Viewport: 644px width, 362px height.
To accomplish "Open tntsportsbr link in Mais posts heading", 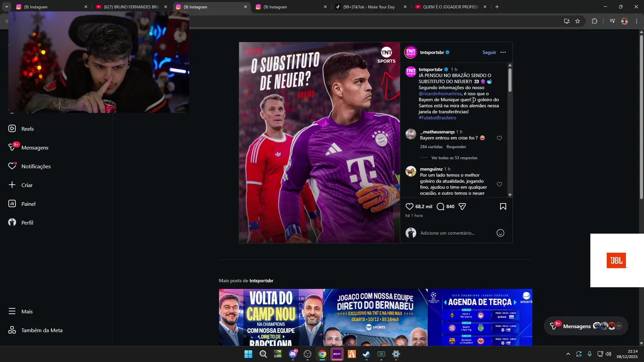I will click(261, 281).
